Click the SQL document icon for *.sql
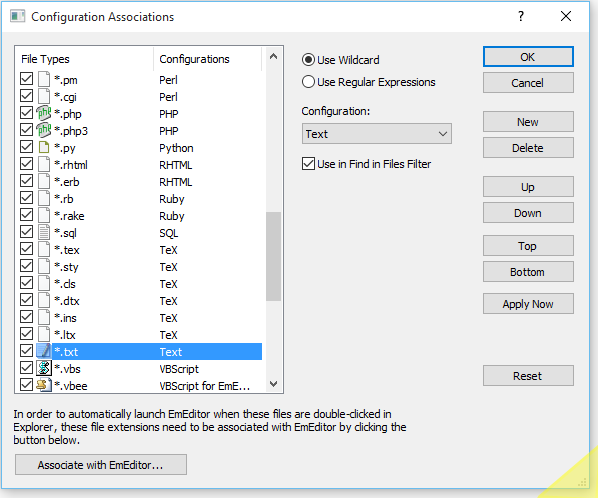The image size is (598, 498). (44, 232)
